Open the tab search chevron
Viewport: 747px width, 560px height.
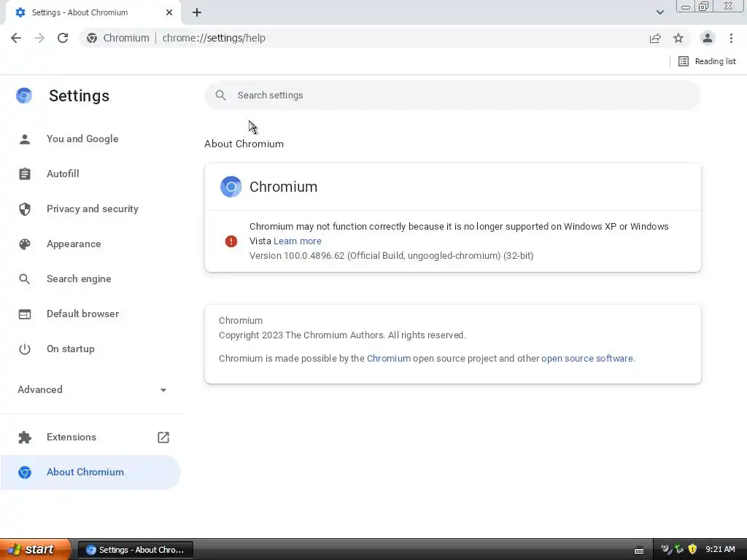tap(659, 12)
